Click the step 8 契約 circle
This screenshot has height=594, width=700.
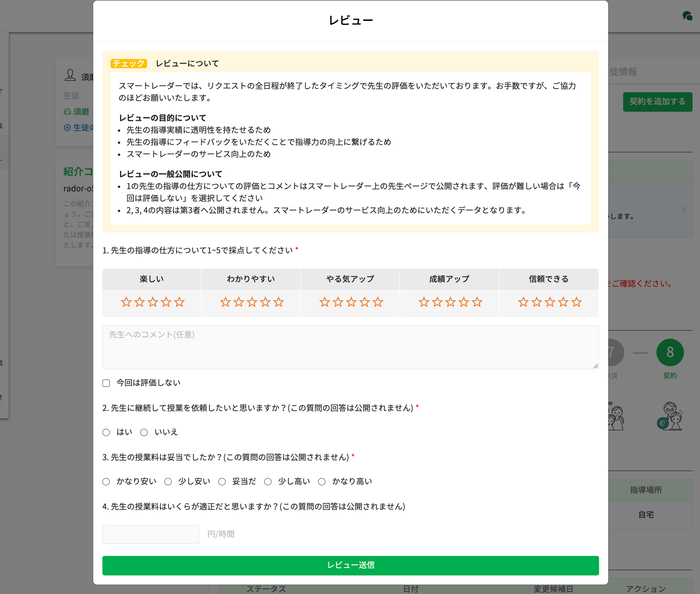[670, 352]
